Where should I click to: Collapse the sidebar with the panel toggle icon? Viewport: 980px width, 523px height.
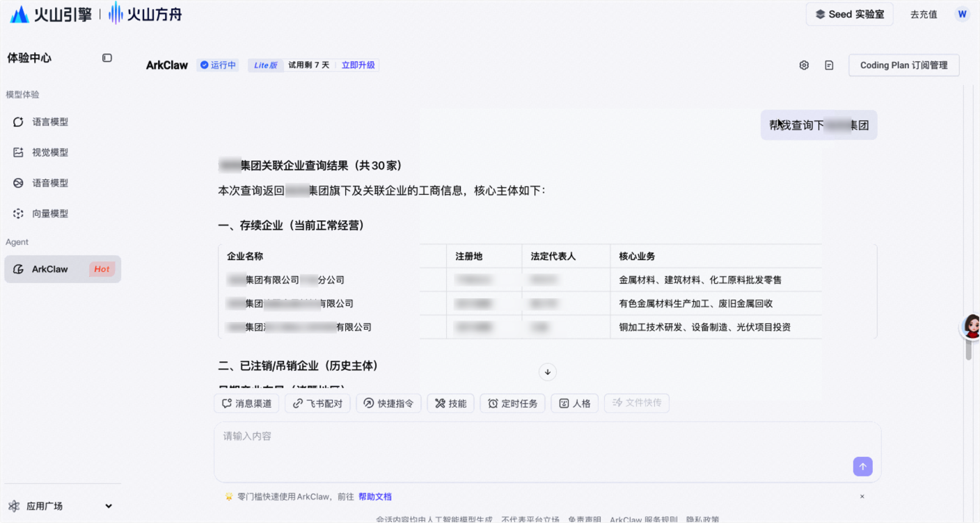tap(107, 58)
